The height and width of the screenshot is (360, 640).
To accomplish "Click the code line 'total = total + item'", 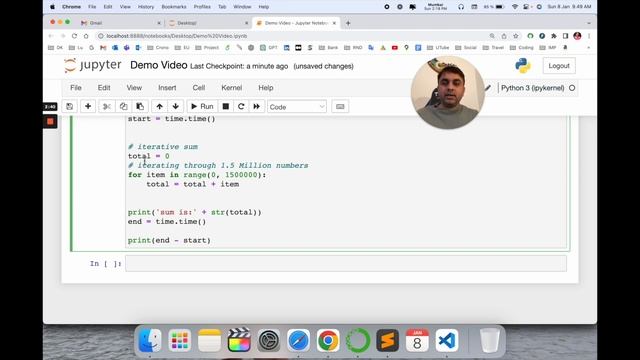I will [193, 184].
